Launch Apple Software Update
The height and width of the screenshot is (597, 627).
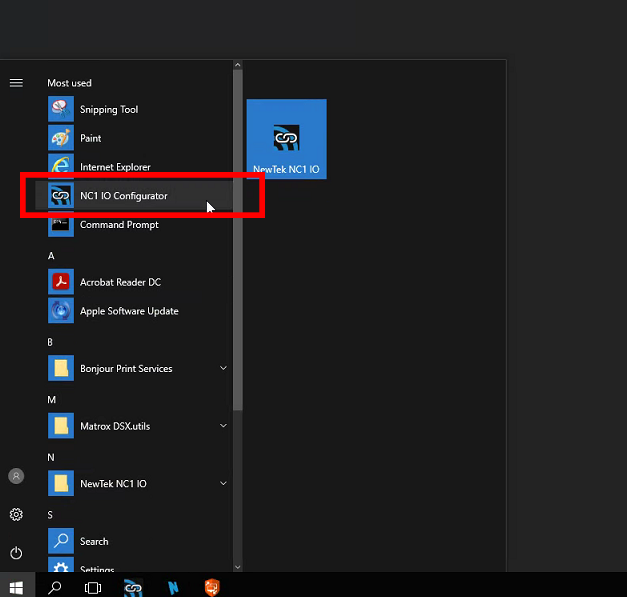point(128,311)
